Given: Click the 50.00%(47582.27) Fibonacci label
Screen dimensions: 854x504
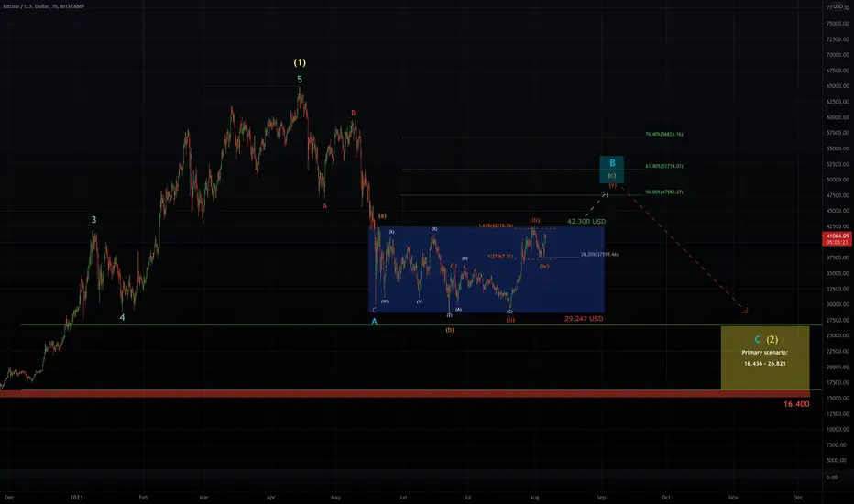Looking at the screenshot, I should coord(664,192).
